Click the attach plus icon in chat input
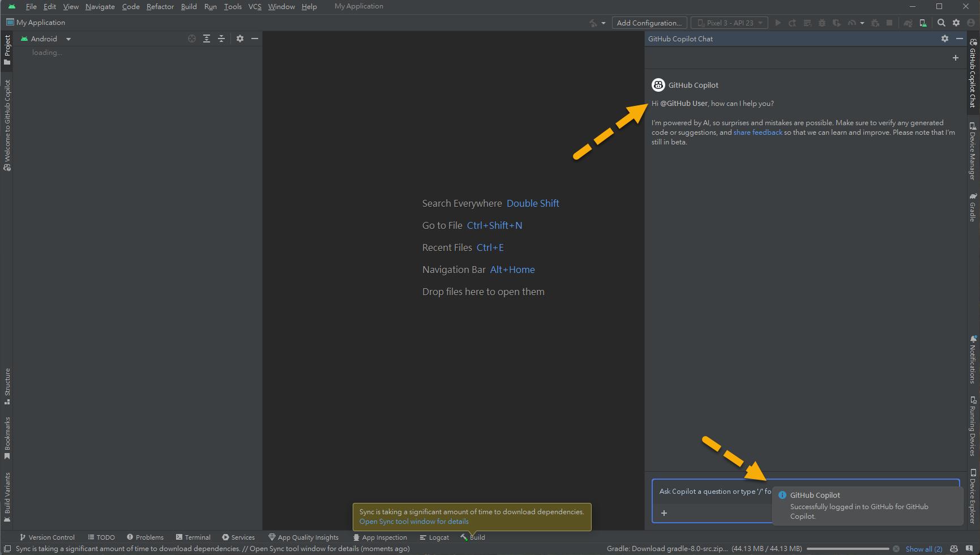The image size is (980, 555). (x=664, y=513)
